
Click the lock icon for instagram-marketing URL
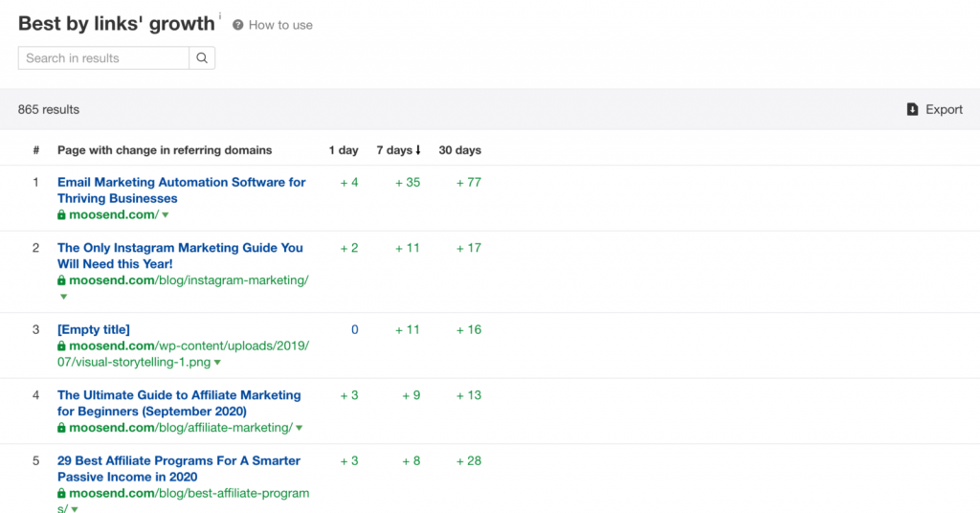coord(62,280)
